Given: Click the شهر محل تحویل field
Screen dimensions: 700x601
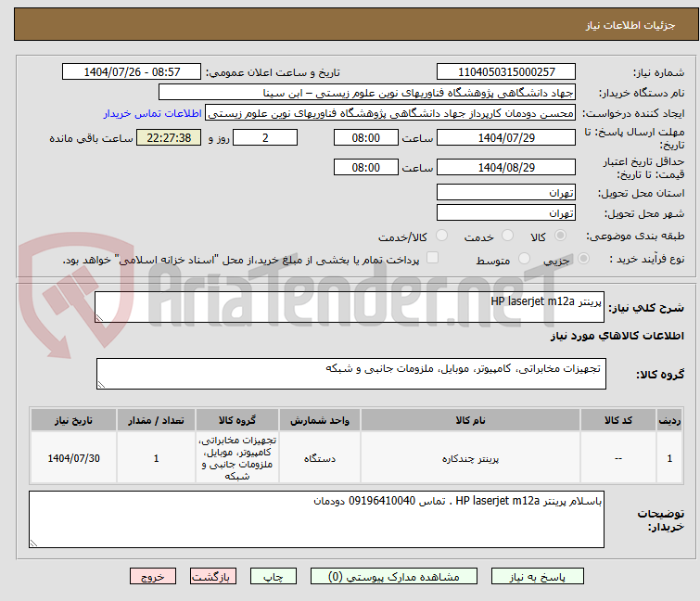Looking at the screenshot, I should (506, 213).
